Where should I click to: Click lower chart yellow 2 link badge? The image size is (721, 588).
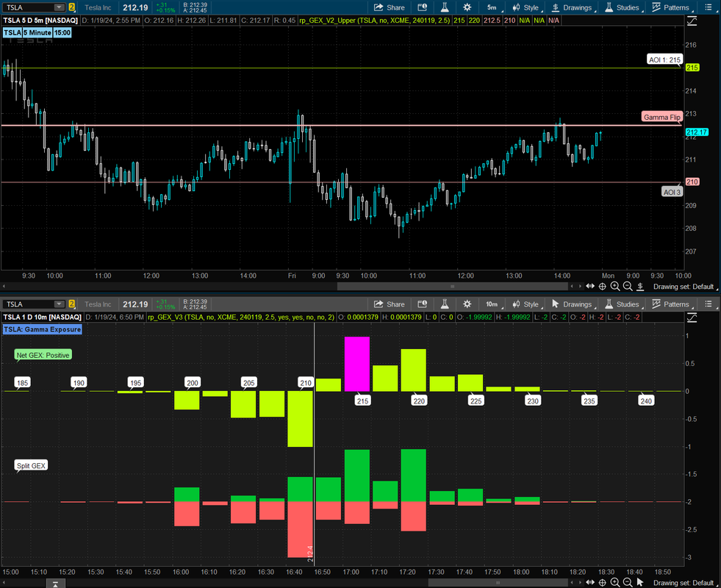72,304
